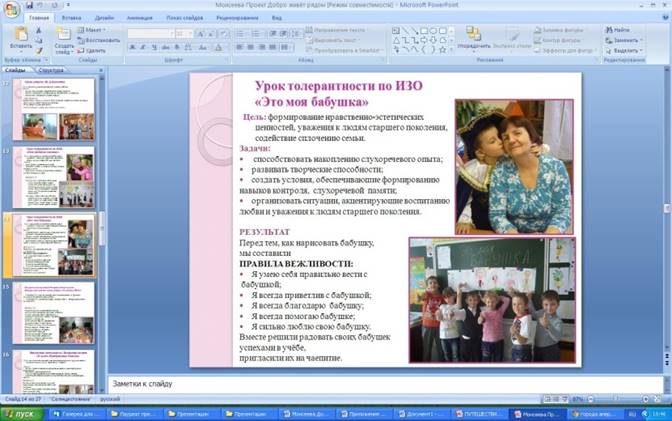
Task: Click the Заметки к слайду notes field
Action: (386, 384)
